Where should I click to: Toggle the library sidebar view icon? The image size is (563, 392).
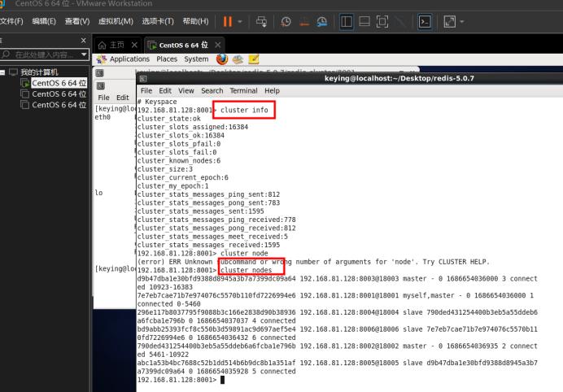tap(347, 21)
